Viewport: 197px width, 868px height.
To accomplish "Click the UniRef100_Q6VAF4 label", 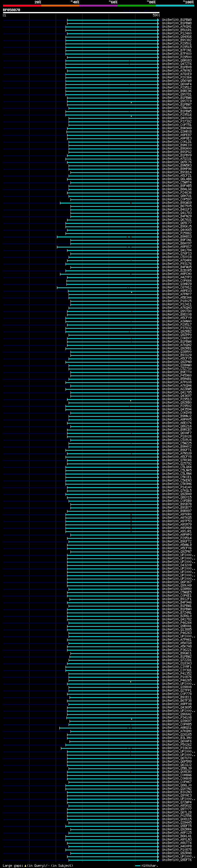I will (x=177, y=84).
